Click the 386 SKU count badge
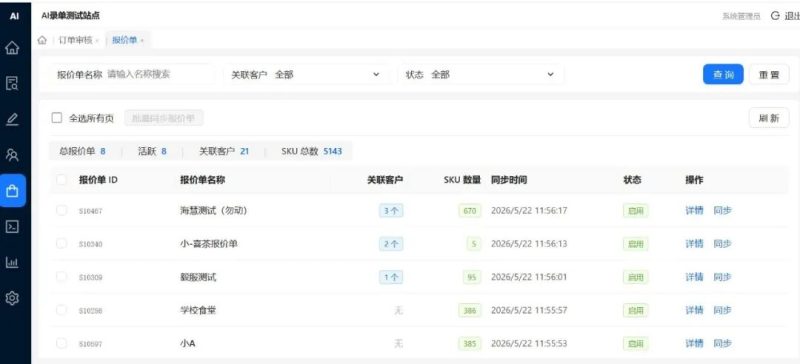 click(470, 310)
